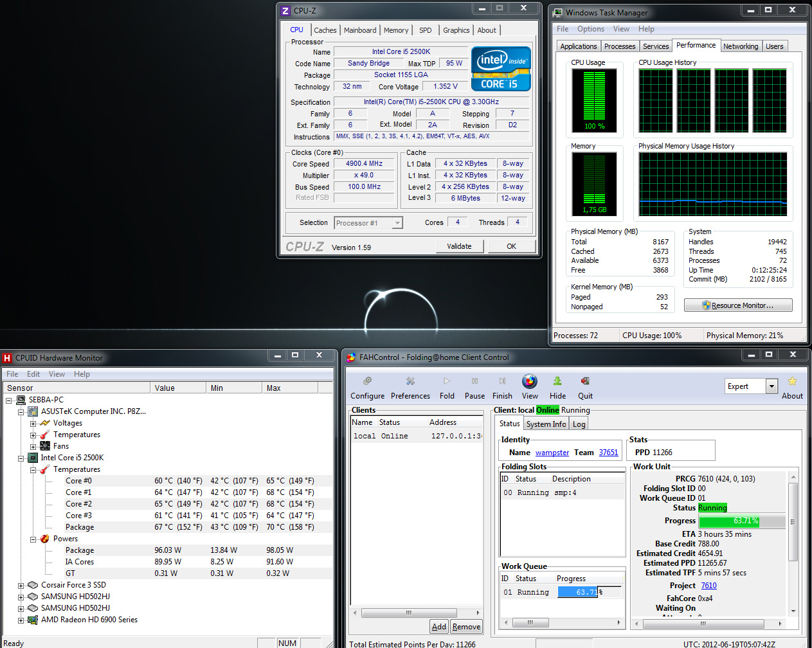Click the AMD Radeon HD 6900 card icon
Screen dimensions: 812x648
33,620
